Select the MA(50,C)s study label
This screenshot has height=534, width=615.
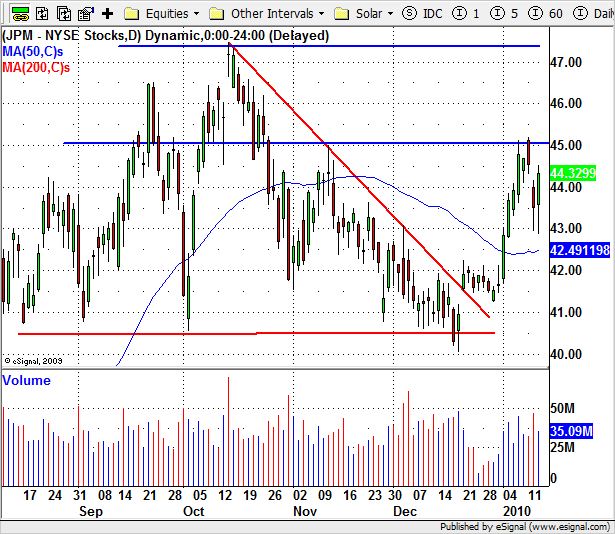pyautogui.click(x=33, y=51)
